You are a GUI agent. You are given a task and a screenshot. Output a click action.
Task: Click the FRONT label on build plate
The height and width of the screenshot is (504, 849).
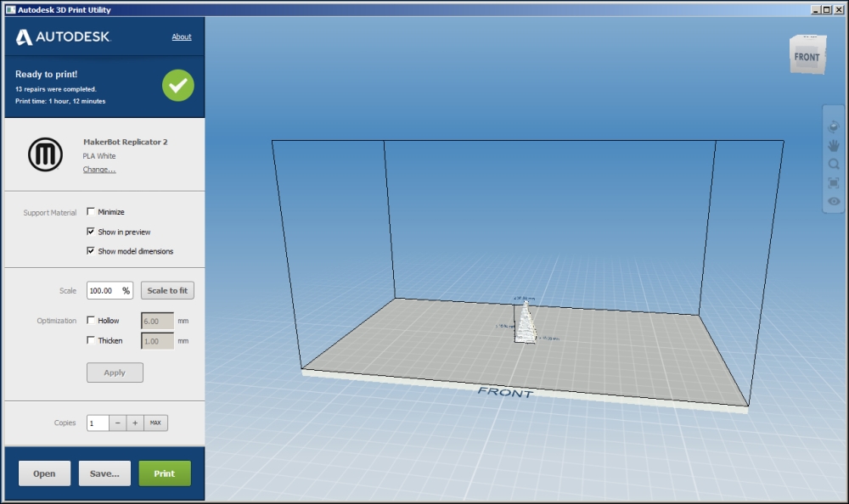[x=506, y=392]
